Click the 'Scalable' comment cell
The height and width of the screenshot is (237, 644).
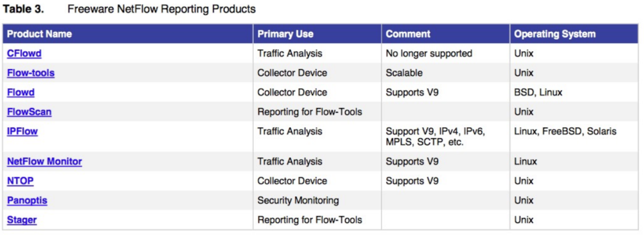coord(445,73)
